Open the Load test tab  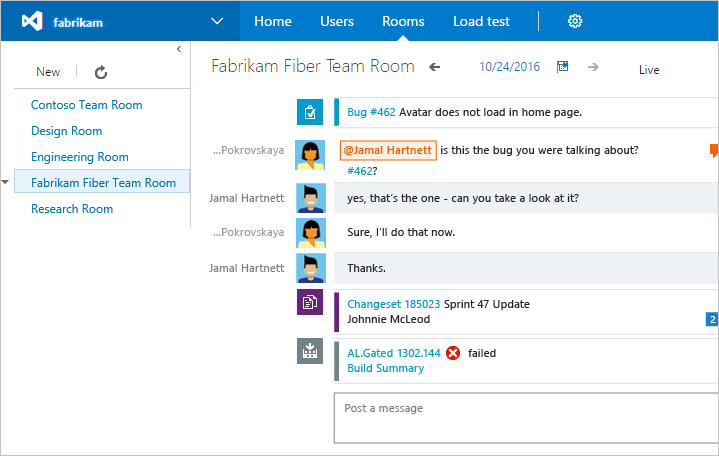pos(481,21)
